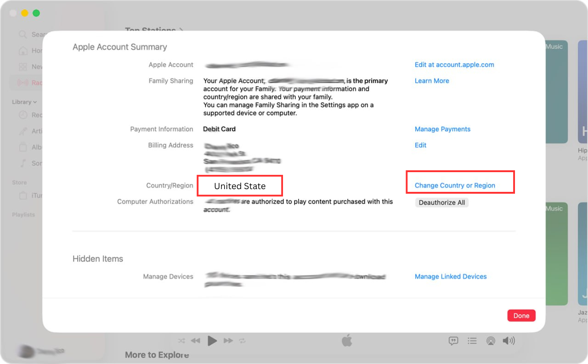Open Manage Payments link

(x=442, y=129)
